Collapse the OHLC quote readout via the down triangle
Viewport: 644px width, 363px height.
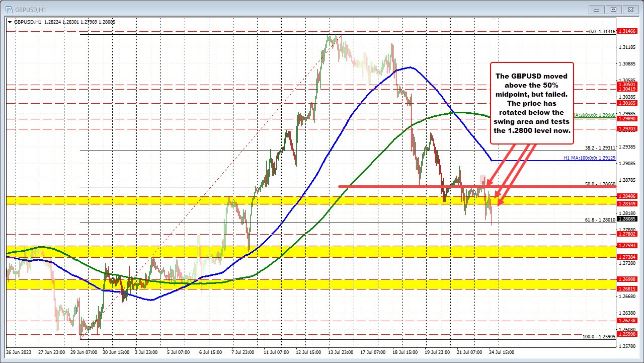[x=10, y=22]
